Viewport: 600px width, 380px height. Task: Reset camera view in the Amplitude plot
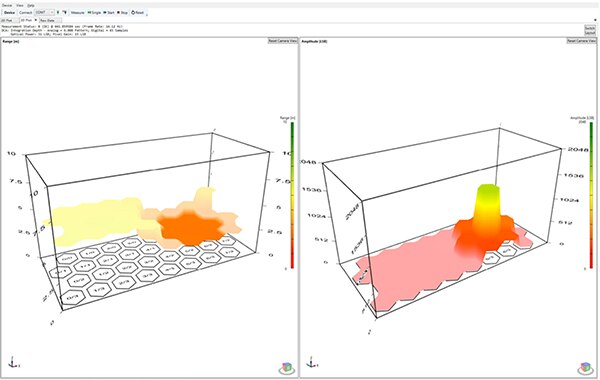[581, 41]
